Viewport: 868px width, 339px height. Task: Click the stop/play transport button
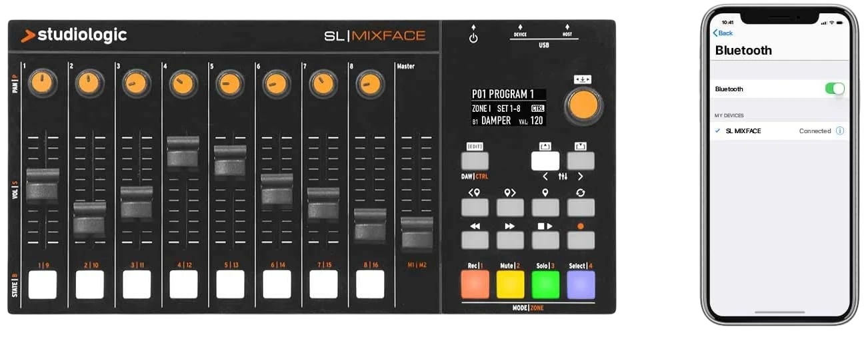click(545, 240)
